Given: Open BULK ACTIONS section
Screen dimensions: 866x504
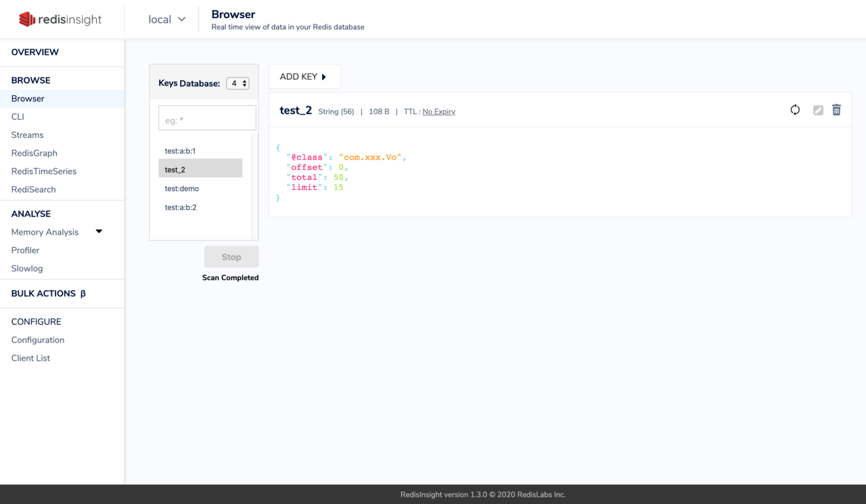Looking at the screenshot, I should [x=48, y=294].
